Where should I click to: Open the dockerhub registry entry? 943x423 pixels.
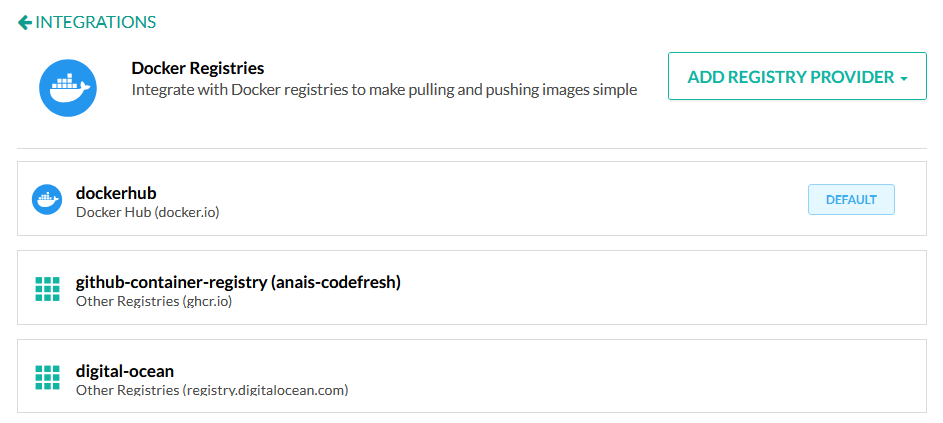472,199
